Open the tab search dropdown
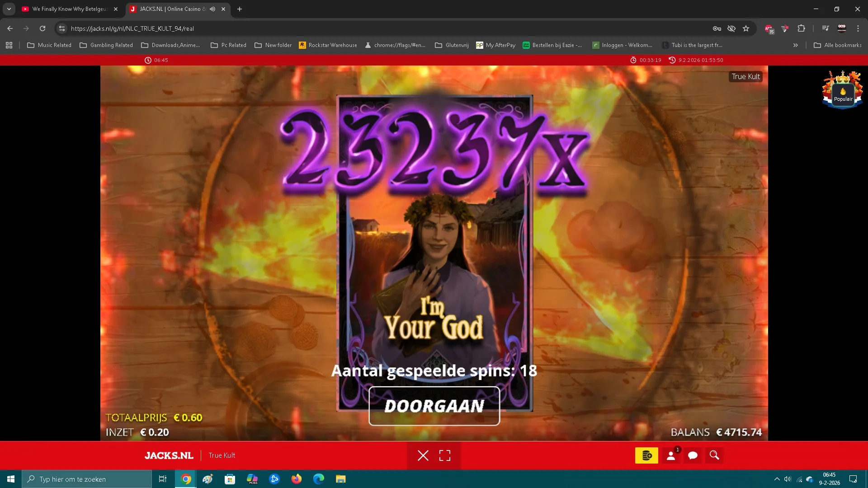This screenshot has width=868, height=488. pos(9,9)
